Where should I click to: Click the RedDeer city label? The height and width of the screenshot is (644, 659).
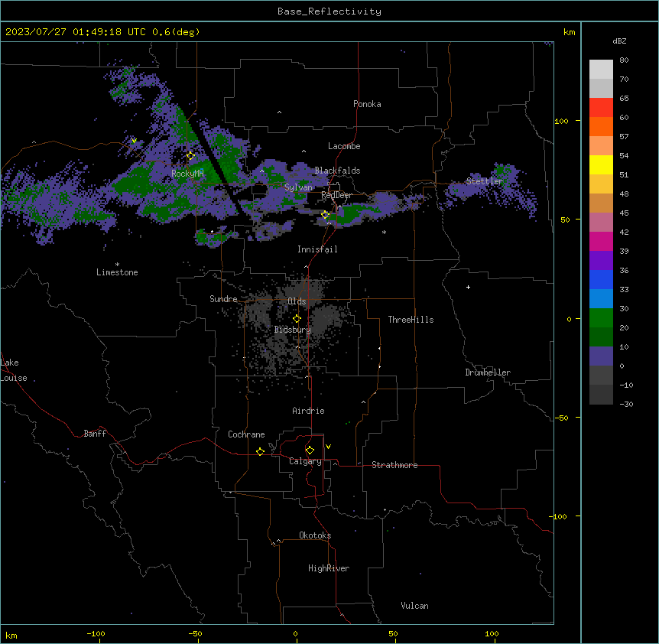337,195
